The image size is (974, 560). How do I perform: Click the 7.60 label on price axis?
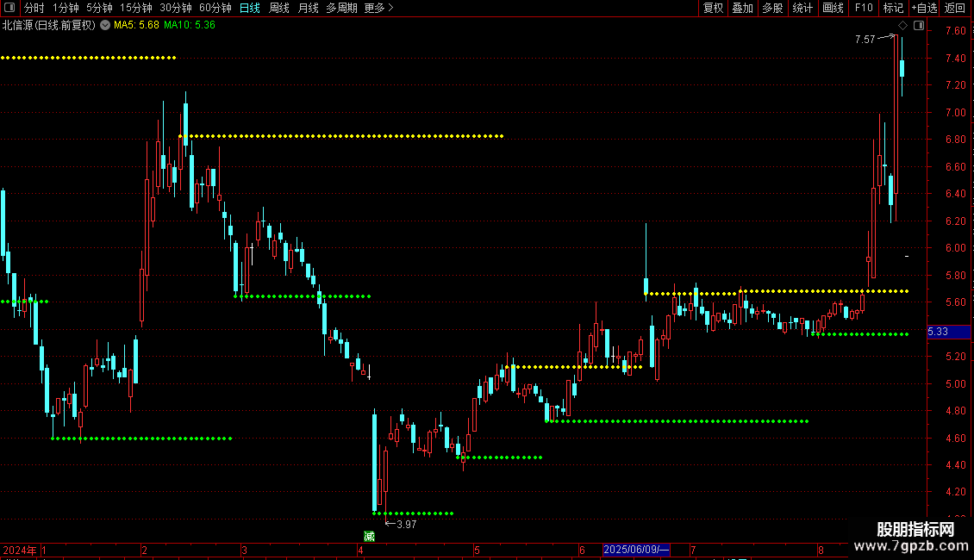(955, 31)
